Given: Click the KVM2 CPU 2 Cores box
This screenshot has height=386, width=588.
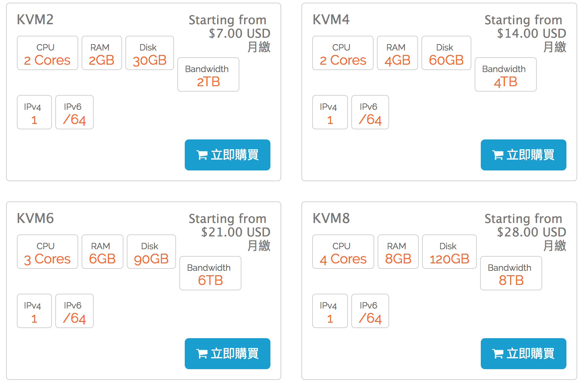Looking at the screenshot, I should pyautogui.click(x=48, y=53).
